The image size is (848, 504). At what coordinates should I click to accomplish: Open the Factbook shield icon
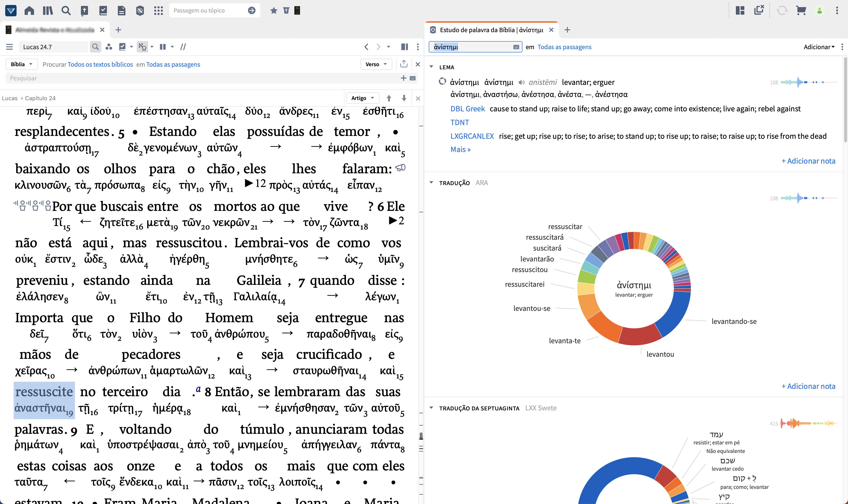pyautogui.click(x=140, y=11)
